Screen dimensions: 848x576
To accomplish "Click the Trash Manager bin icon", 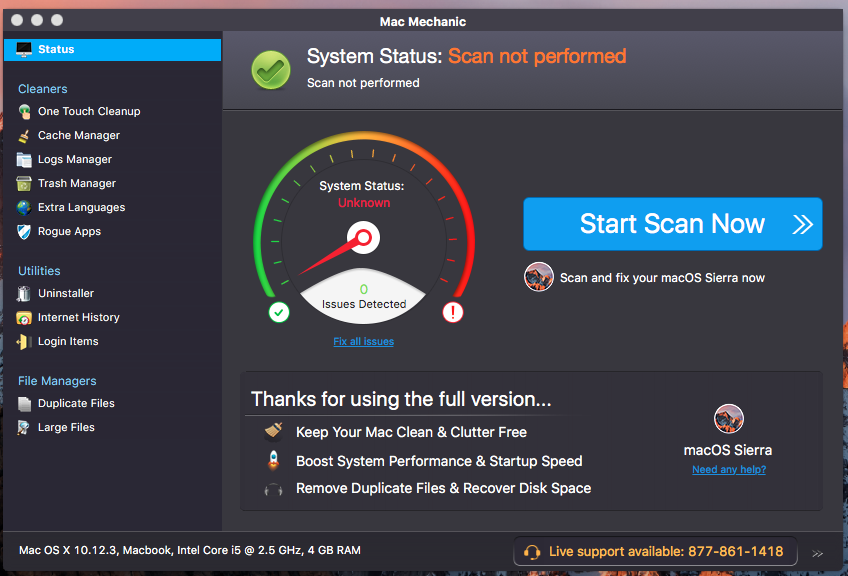I will [x=24, y=183].
